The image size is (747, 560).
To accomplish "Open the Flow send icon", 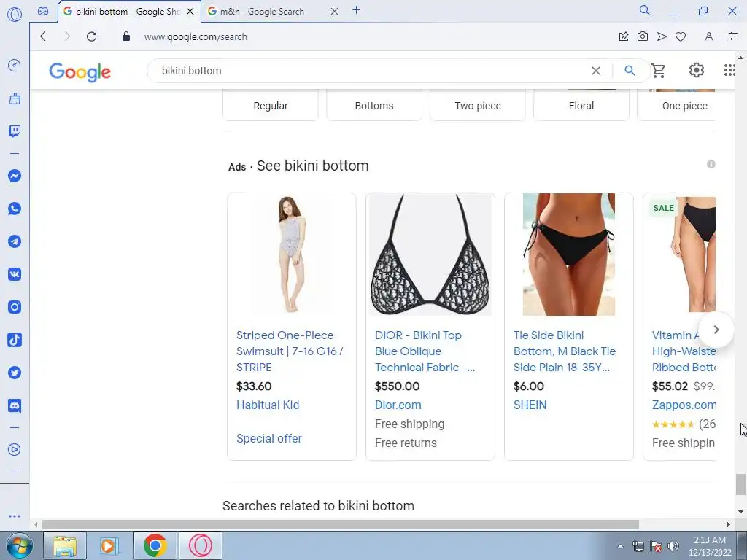I will point(662,36).
